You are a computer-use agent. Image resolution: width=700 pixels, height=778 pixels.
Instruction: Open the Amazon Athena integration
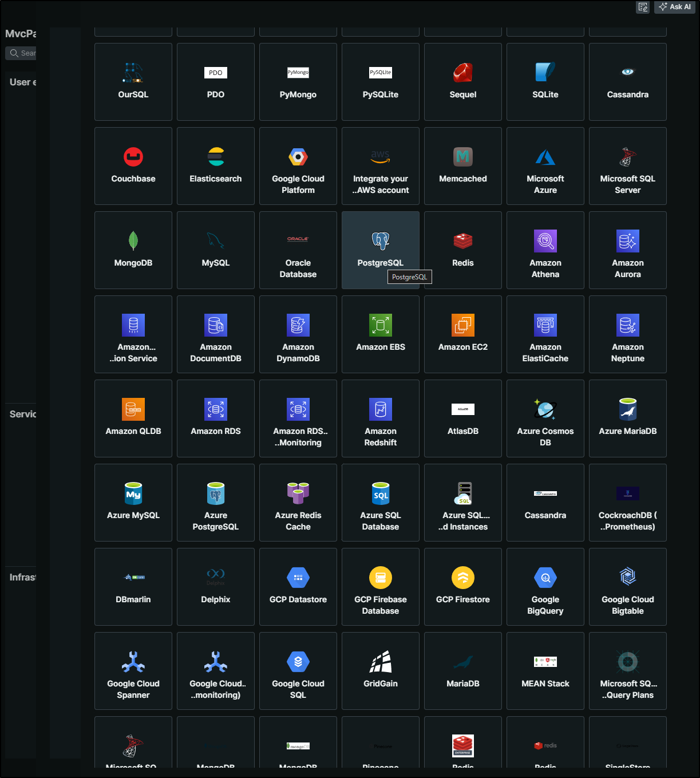pos(545,250)
